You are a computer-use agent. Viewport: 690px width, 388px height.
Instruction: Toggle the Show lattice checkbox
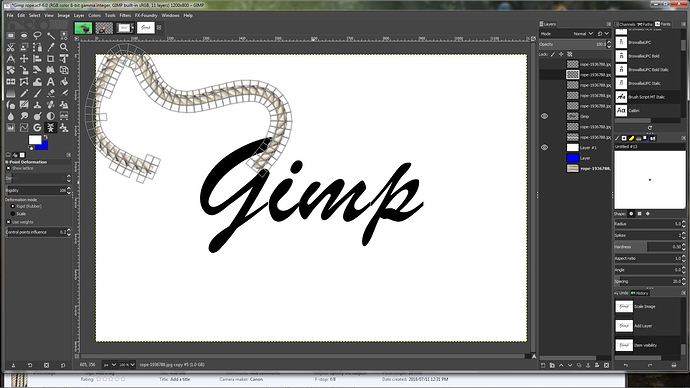coord(8,168)
